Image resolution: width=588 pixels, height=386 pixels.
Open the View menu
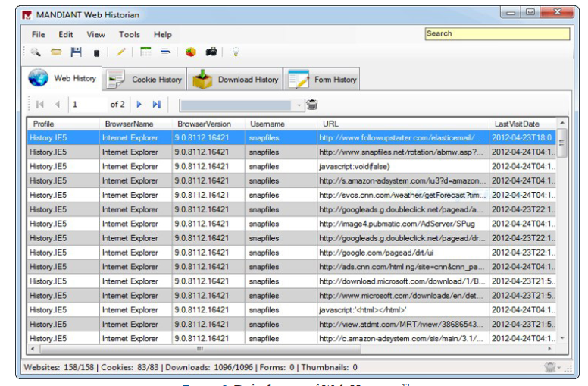coord(96,35)
